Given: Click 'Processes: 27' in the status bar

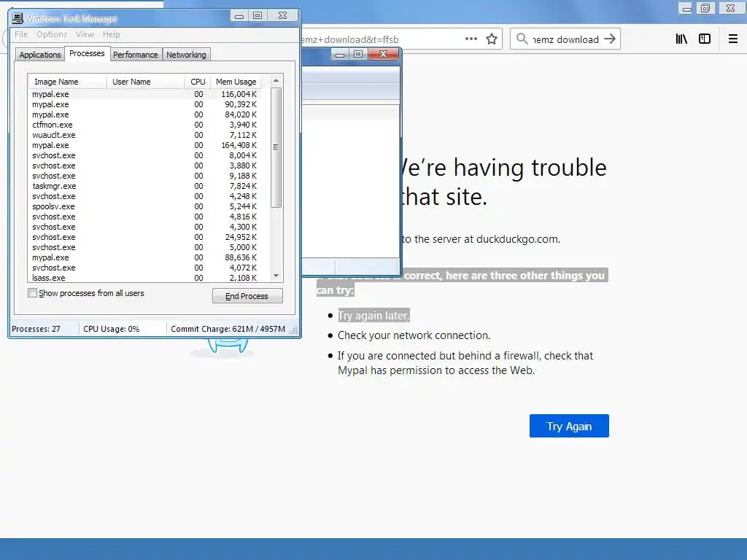Looking at the screenshot, I should point(36,329).
